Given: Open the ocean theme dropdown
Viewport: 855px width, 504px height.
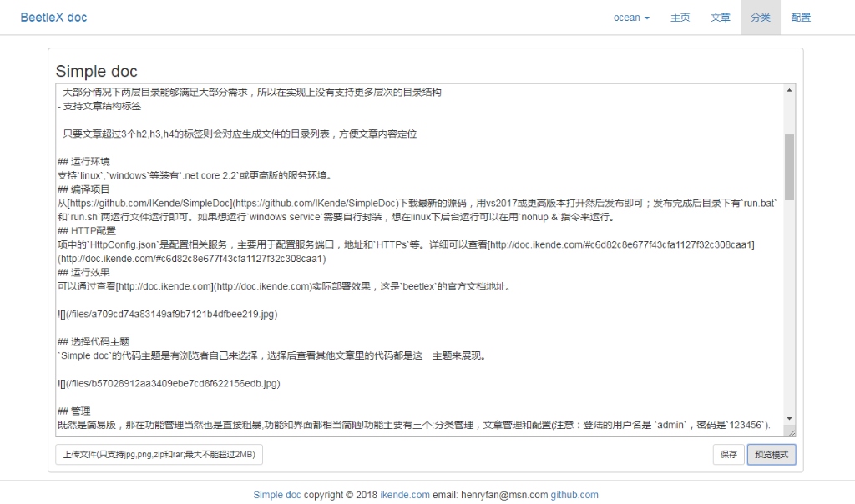Looking at the screenshot, I should [630, 18].
